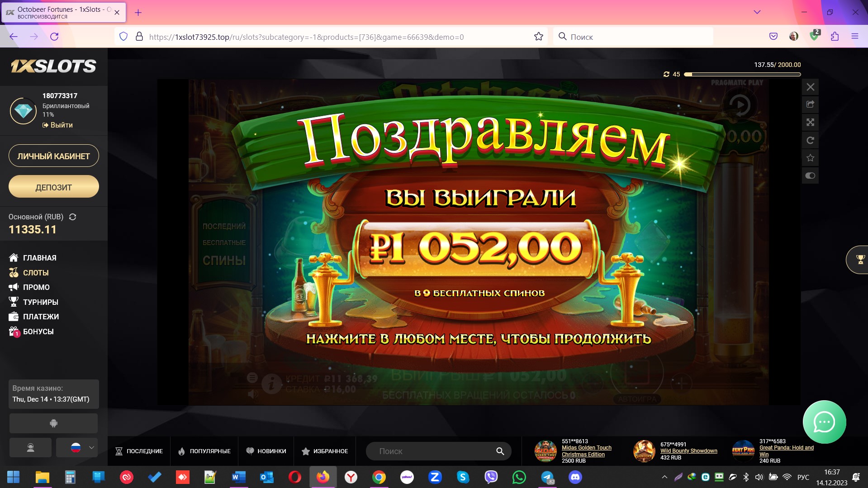Expand game to fullscreen
The height and width of the screenshot is (488, 868).
(810, 122)
